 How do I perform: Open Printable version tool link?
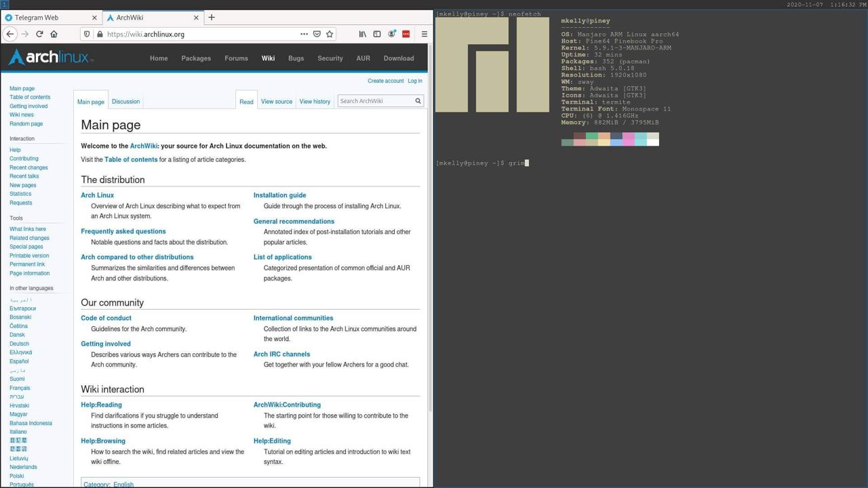point(29,256)
